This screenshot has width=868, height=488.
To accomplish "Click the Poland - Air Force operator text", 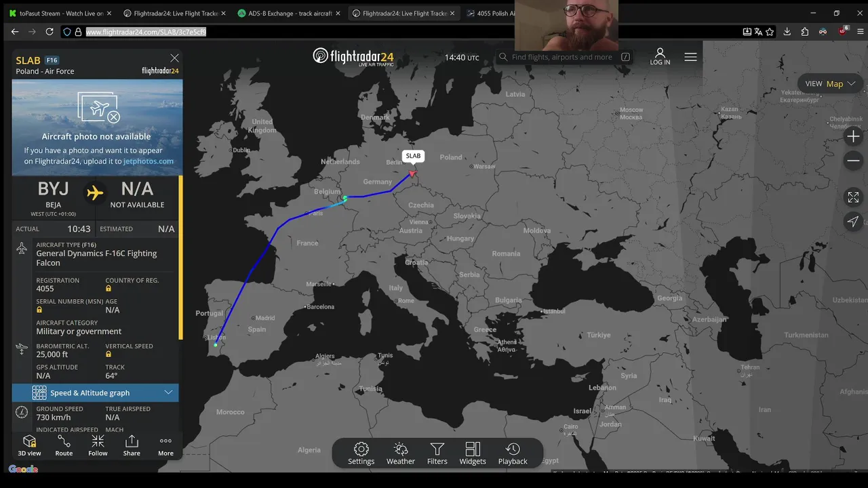I will tap(45, 71).
